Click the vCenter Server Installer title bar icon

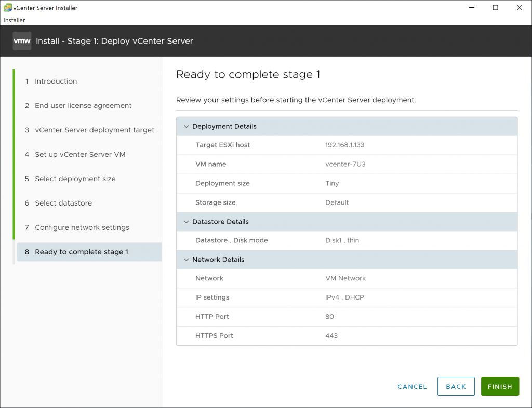click(7, 7)
